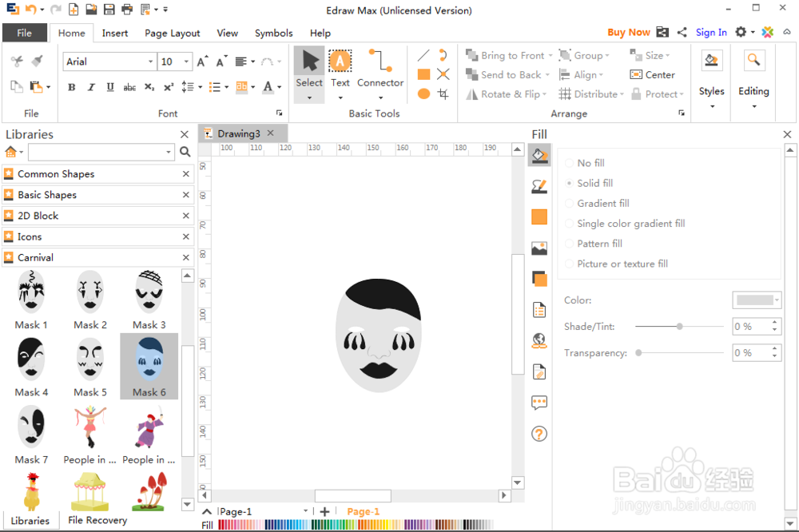Add a new page with plus button
The width and height of the screenshot is (799, 532).
pyautogui.click(x=324, y=511)
